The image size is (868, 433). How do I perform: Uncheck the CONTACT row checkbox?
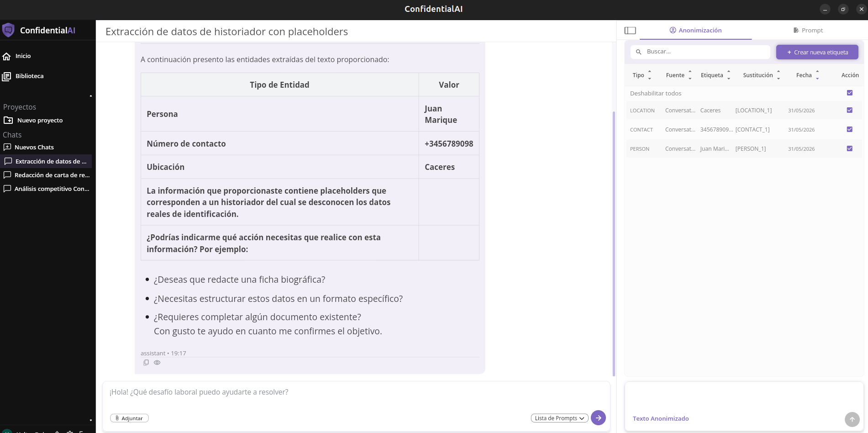coord(850,129)
